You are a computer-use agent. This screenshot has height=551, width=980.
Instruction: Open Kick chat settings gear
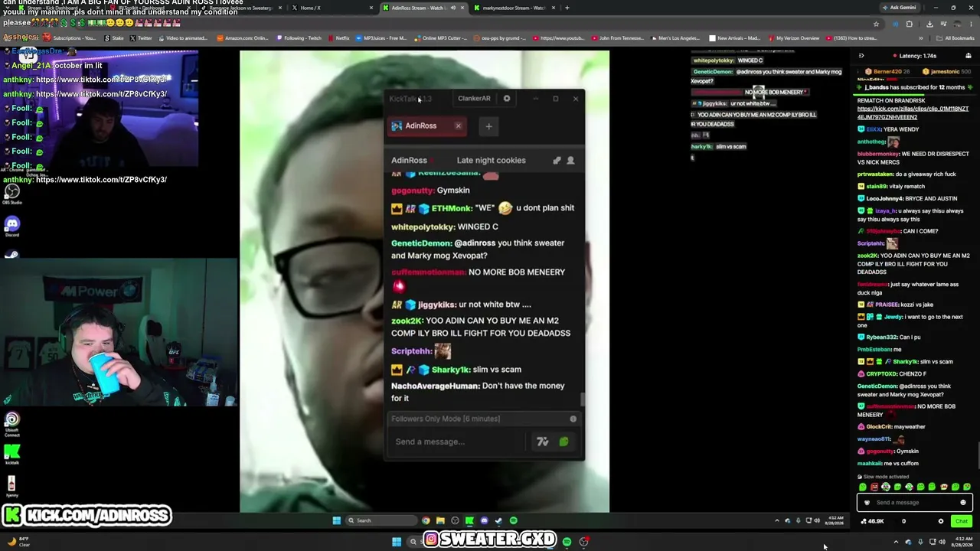pyautogui.click(x=941, y=521)
